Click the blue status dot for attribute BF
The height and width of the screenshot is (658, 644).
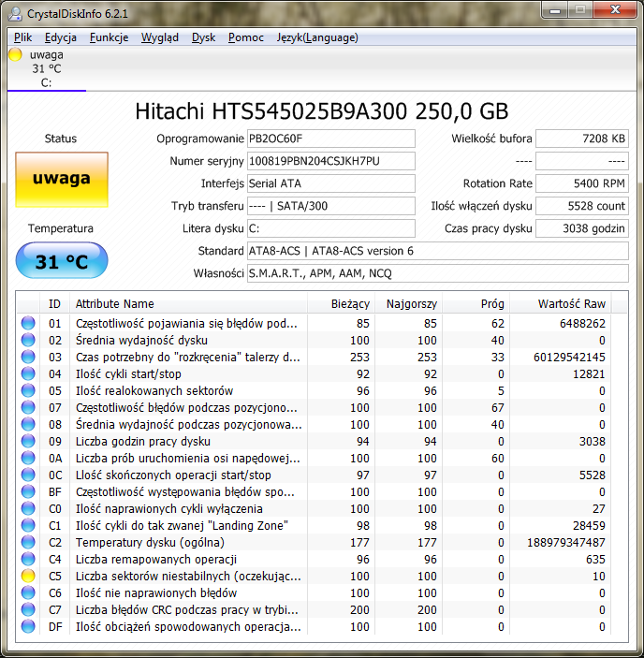coord(28,491)
